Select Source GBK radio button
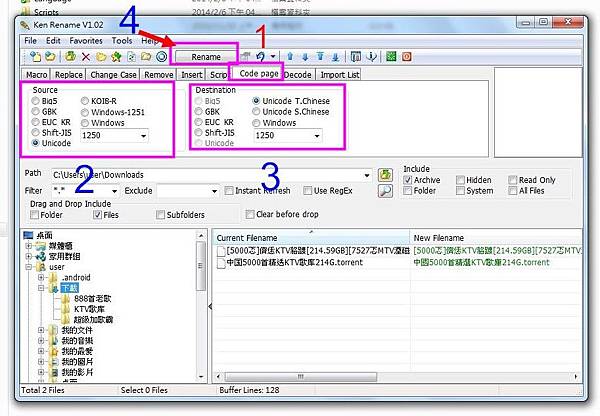This screenshot has width=600, height=416. [36, 111]
